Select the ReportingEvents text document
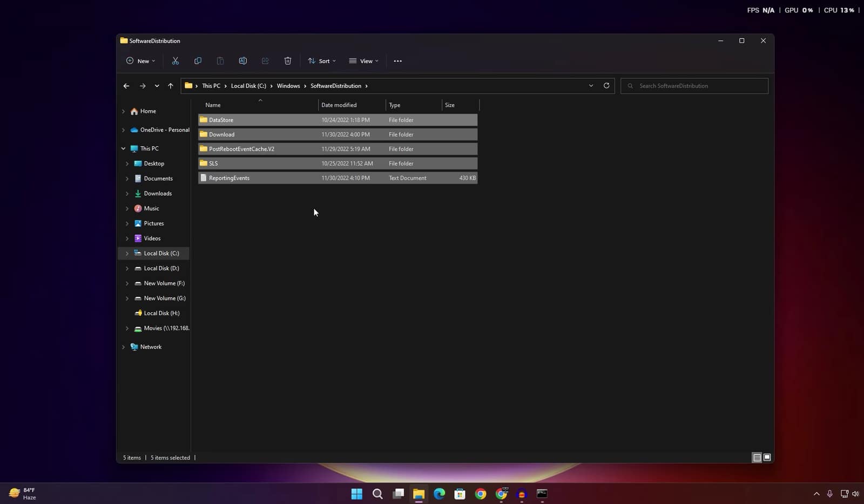864x504 pixels. click(x=337, y=178)
